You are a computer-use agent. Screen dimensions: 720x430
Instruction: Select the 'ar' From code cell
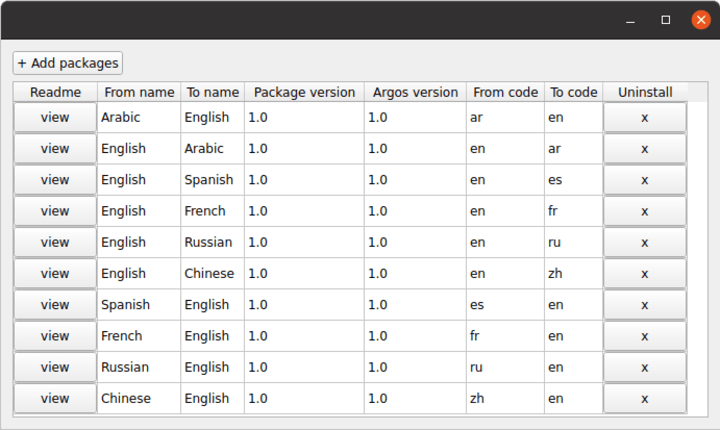[505, 118]
